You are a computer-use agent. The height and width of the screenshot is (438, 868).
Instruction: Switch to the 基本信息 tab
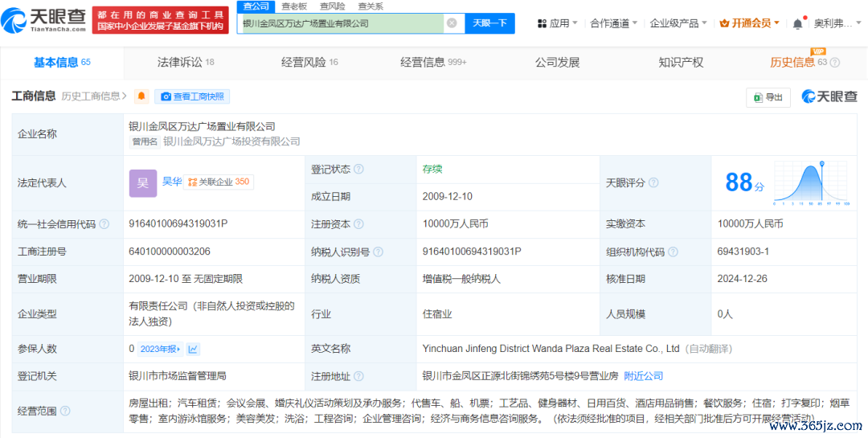62,63
